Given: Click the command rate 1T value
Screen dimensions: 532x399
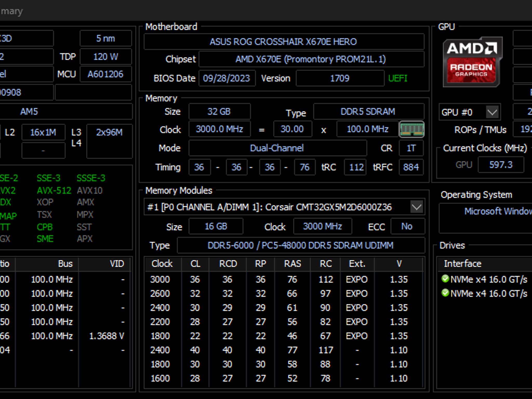Looking at the screenshot, I should click(411, 148).
